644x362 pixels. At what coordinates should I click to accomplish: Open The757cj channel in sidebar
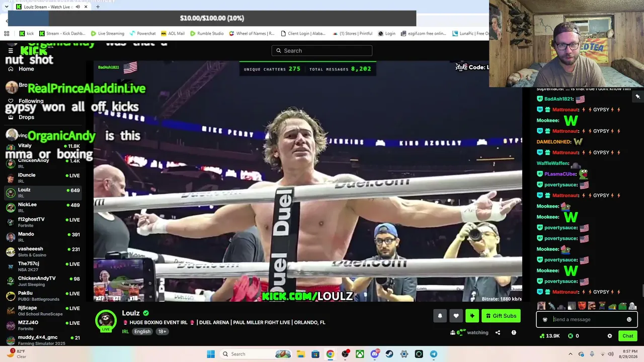pyautogui.click(x=43, y=266)
